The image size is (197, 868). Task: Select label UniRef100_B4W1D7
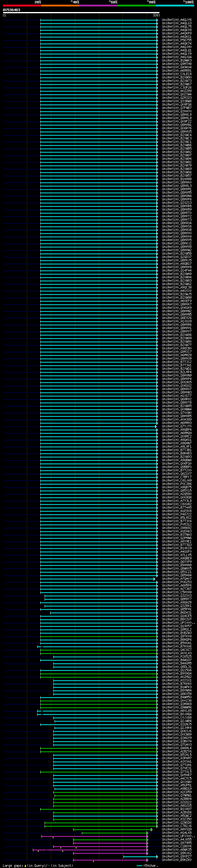tap(176, 660)
